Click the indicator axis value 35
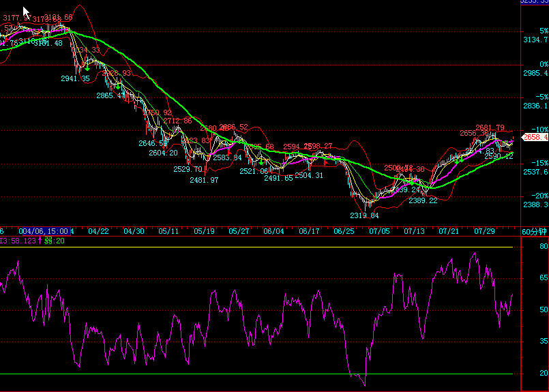The width and height of the screenshot is (549, 392). (x=544, y=341)
